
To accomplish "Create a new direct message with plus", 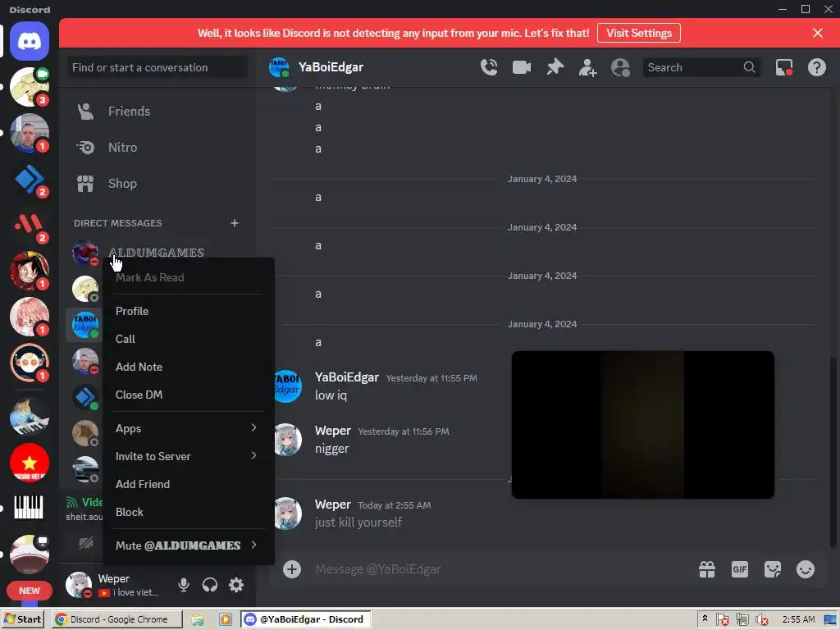I will [234, 223].
